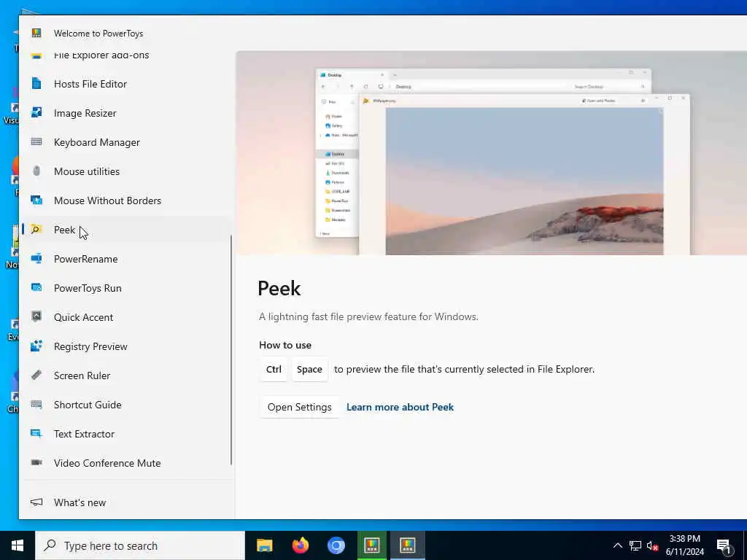Open File Explorer from the taskbar
This screenshot has height=560, width=747.
tap(264, 545)
